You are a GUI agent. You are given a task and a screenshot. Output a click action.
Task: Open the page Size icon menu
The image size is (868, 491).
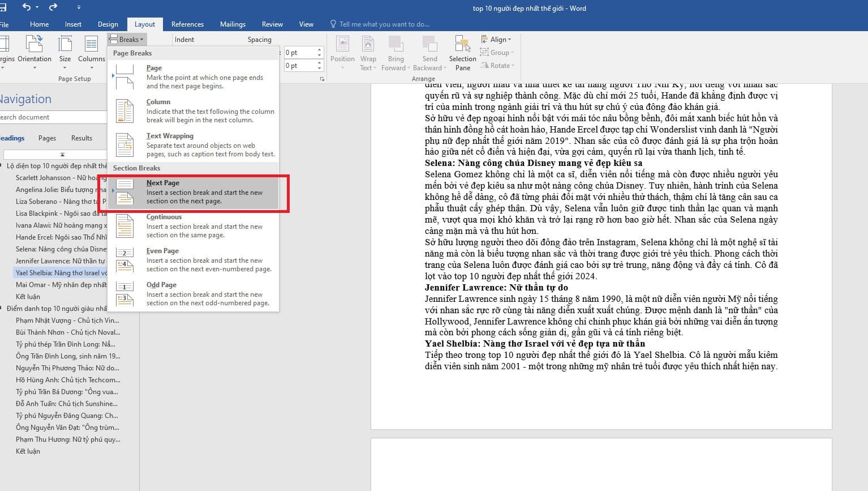[65, 52]
